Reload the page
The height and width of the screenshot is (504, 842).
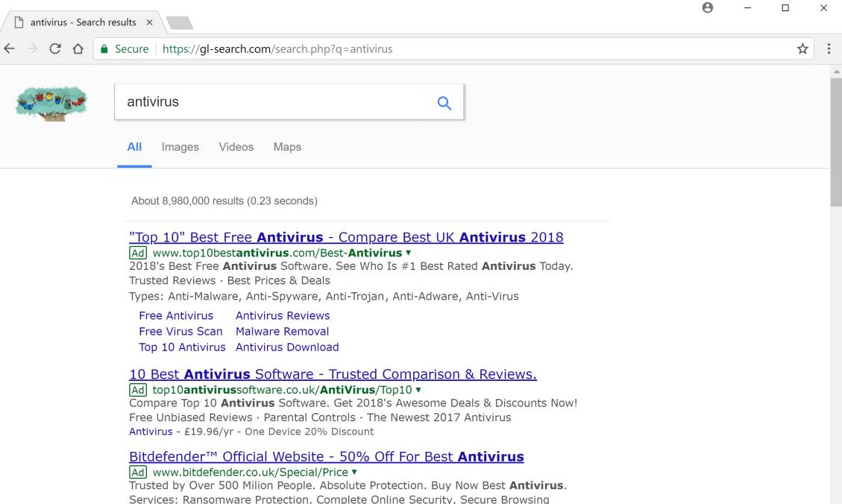55,49
